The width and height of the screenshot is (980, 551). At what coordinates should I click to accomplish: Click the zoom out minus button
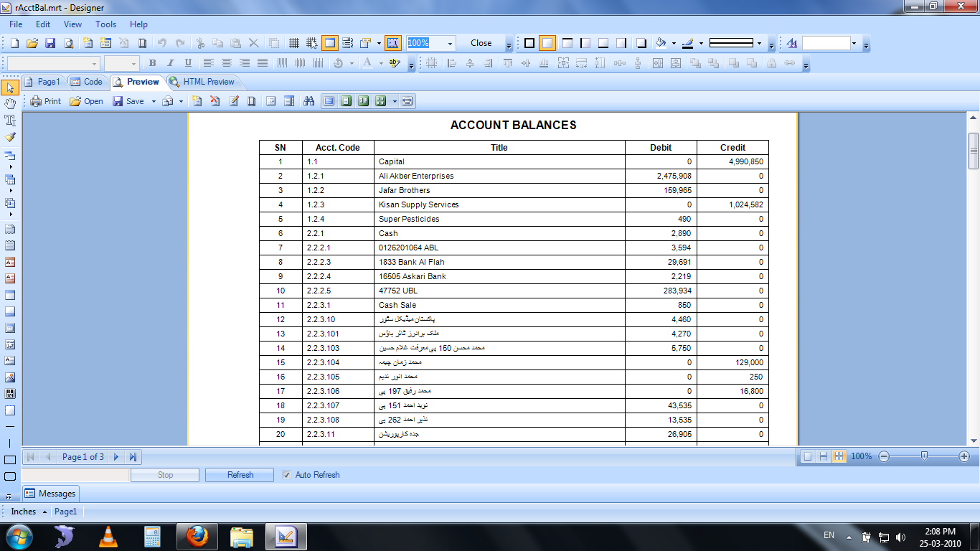click(x=884, y=456)
